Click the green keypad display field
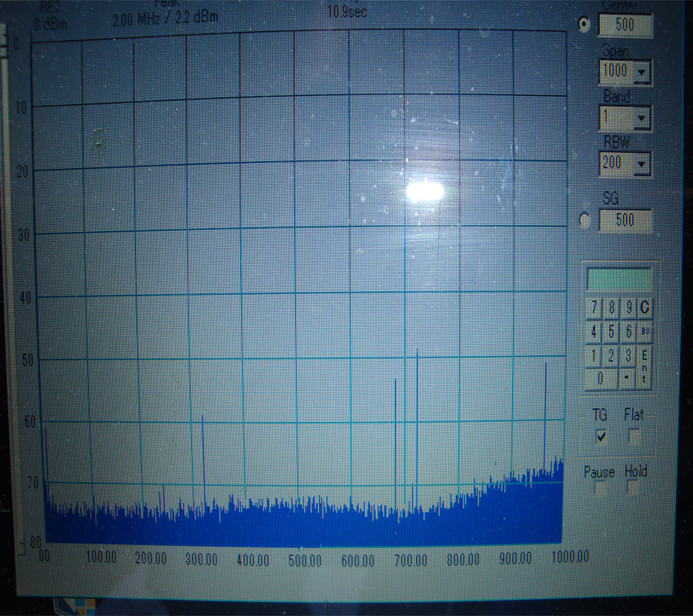This screenshot has width=693, height=616. tap(619, 279)
